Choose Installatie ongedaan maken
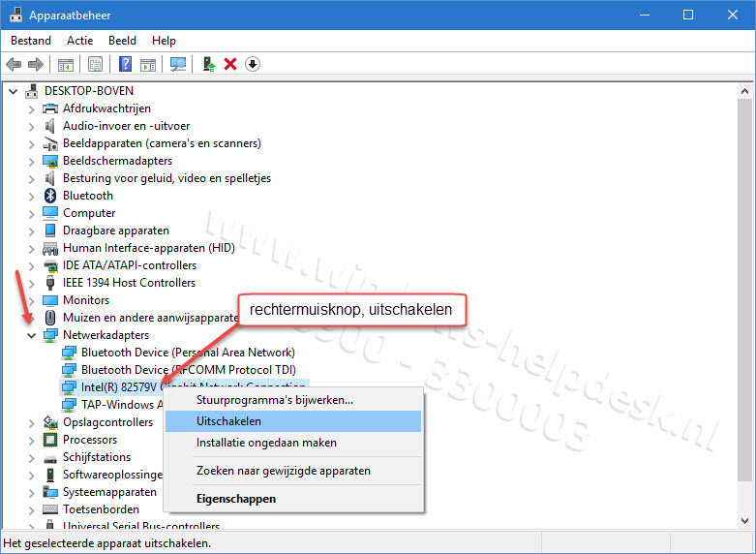756x554 pixels. tap(293, 443)
